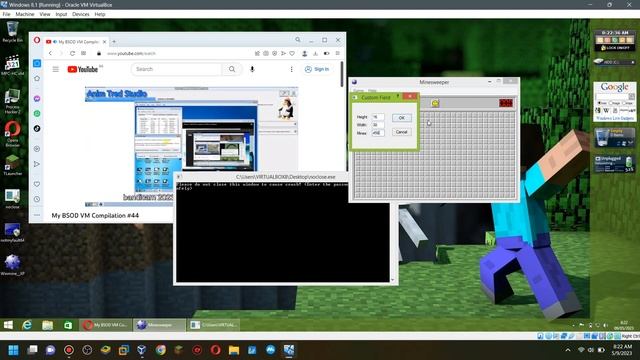The height and width of the screenshot is (360, 640).
Task: Switch to the noclose console on VM taskbar
Action: coord(214,325)
